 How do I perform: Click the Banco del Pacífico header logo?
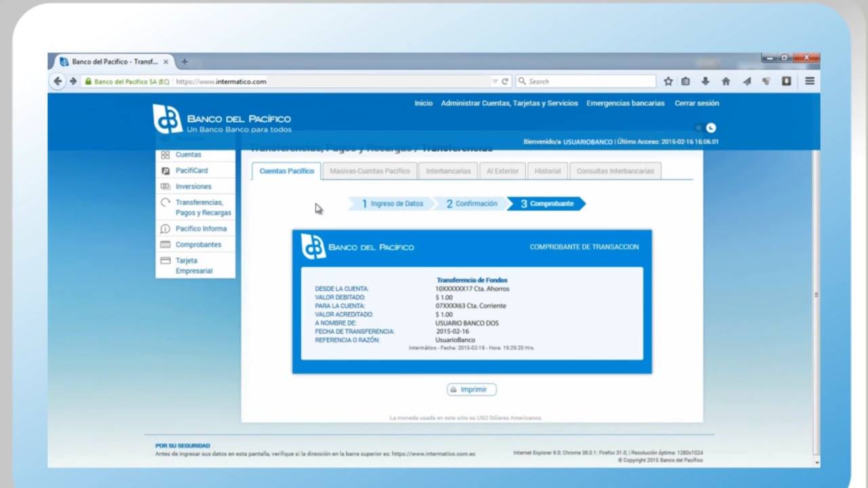(x=222, y=119)
